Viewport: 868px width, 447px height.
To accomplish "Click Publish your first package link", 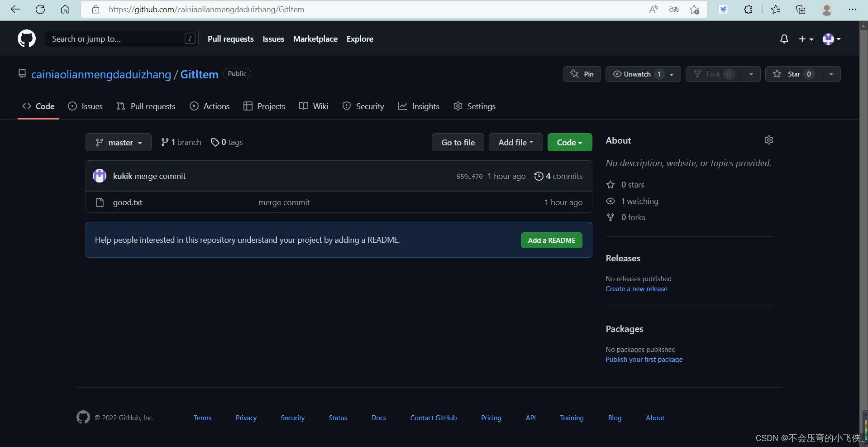I will tap(644, 360).
